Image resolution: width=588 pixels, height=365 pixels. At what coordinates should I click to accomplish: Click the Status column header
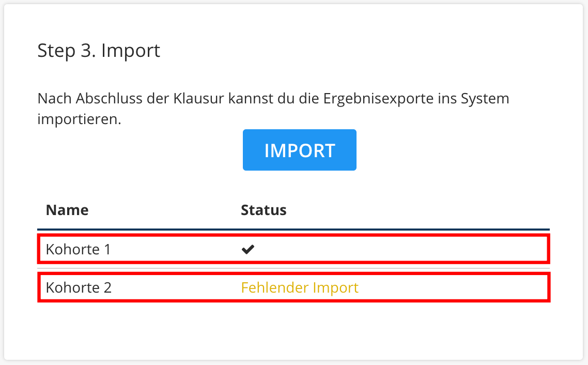[264, 210]
